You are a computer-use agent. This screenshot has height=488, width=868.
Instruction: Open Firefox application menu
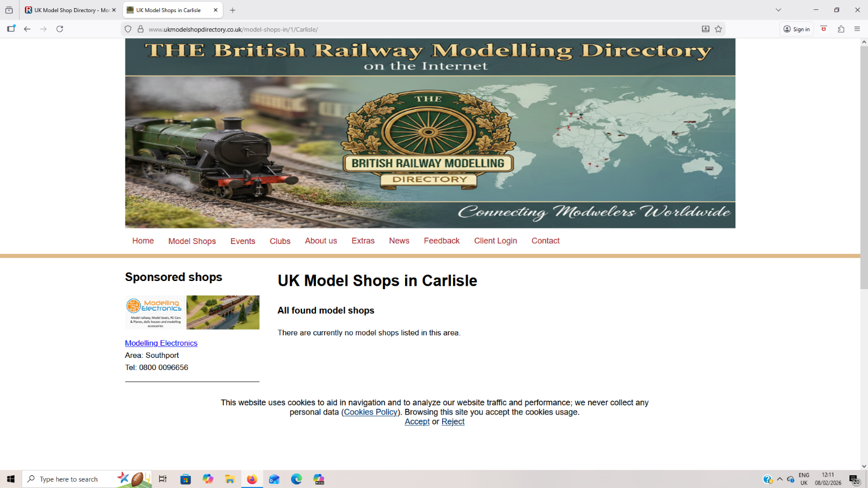click(x=857, y=29)
